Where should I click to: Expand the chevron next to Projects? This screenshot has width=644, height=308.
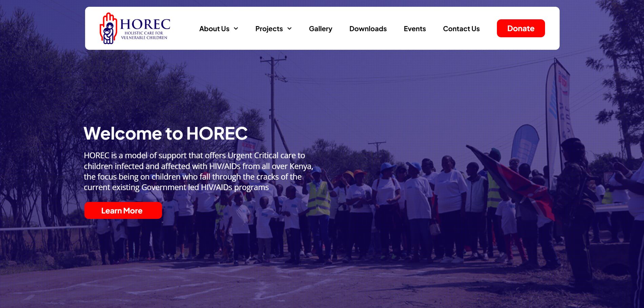pyautogui.click(x=289, y=29)
